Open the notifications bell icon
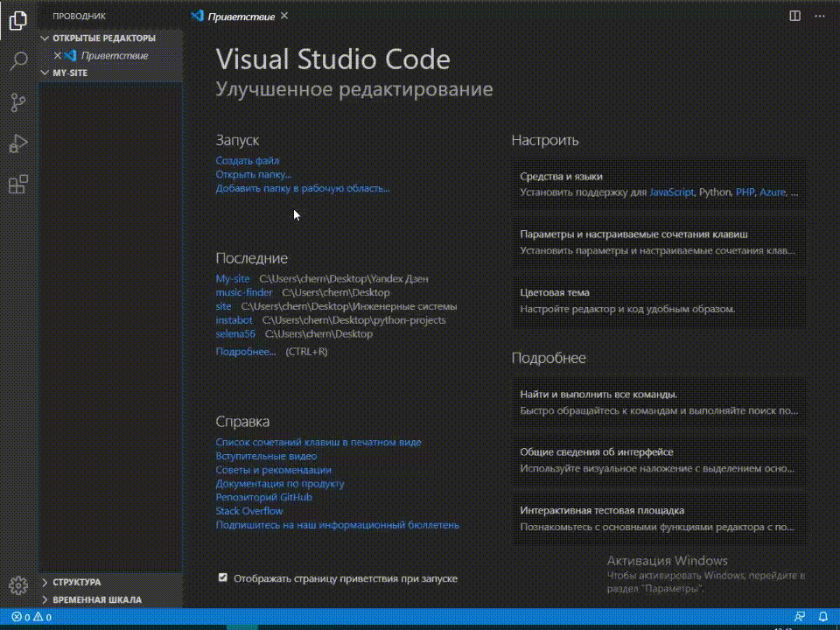This screenshot has width=840, height=630. click(x=823, y=617)
